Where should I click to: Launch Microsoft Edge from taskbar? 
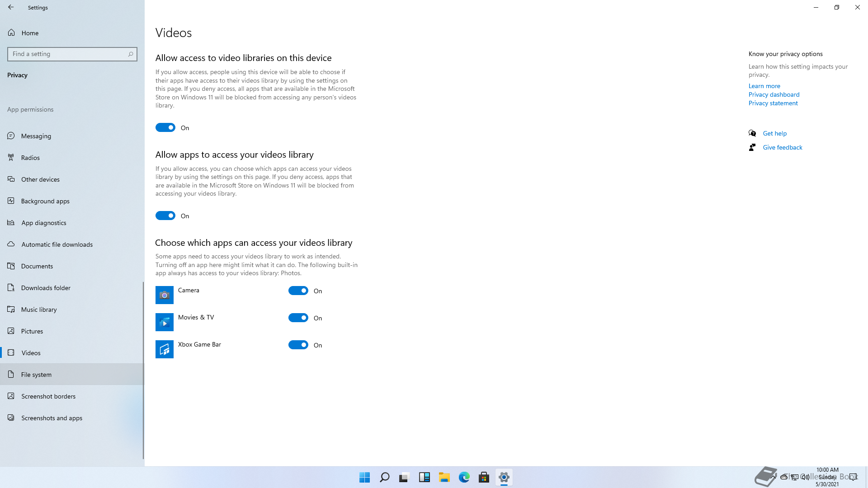(x=464, y=477)
